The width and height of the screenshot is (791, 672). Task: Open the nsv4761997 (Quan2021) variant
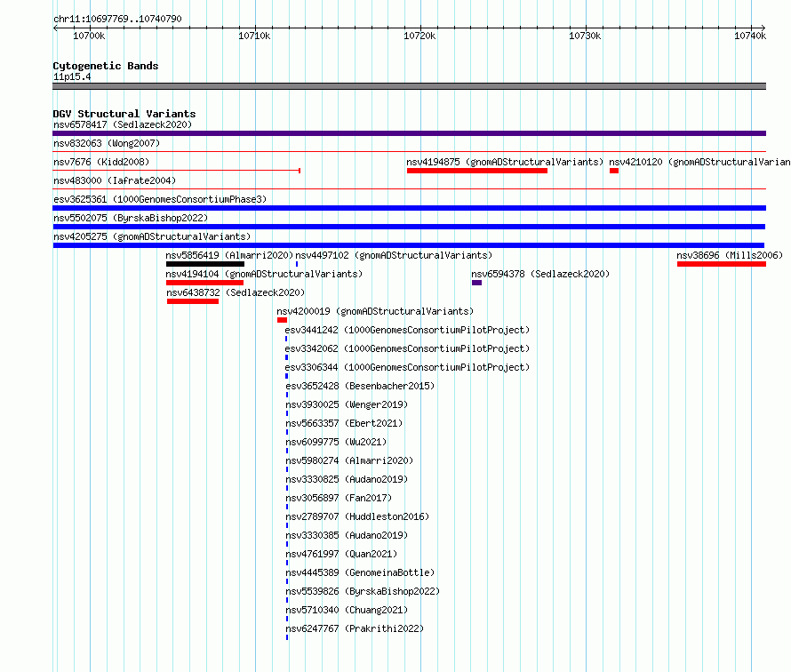point(341,554)
